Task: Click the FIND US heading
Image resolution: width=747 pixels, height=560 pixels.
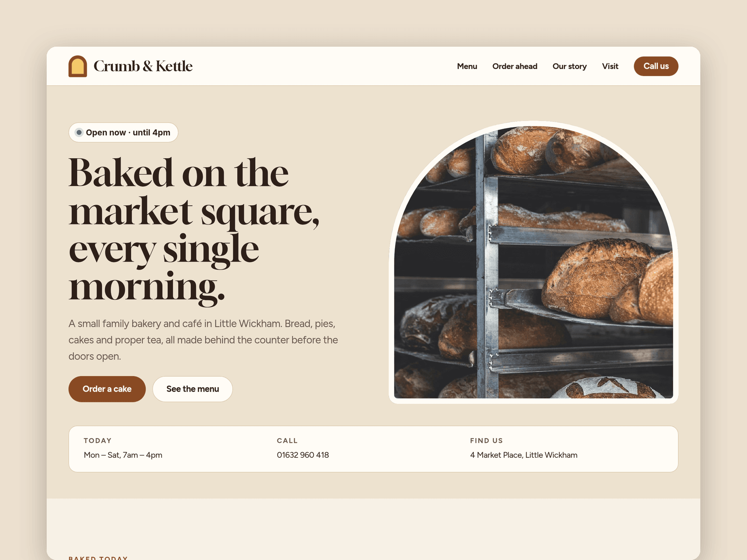Action: [x=486, y=441]
